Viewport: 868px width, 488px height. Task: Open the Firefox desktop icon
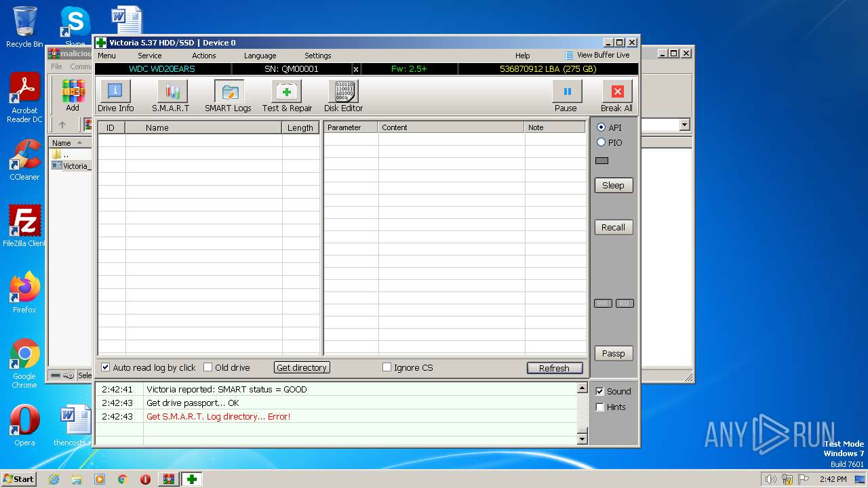click(x=24, y=293)
